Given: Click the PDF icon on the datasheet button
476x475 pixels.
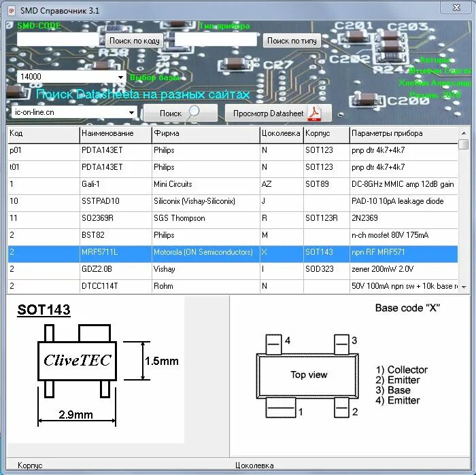Looking at the screenshot, I should click(314, 113).
